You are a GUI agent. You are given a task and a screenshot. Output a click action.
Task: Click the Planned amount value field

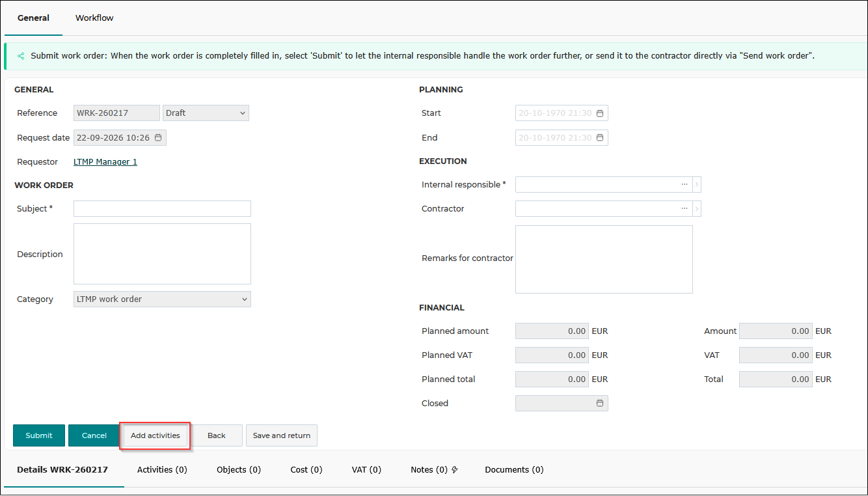552,331
